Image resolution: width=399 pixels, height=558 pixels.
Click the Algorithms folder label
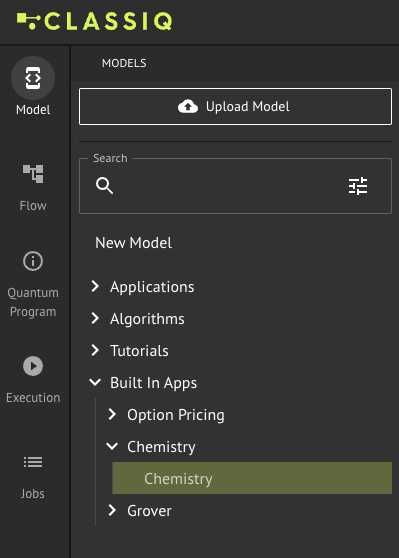pyautogui.click(x=147, y=319)
